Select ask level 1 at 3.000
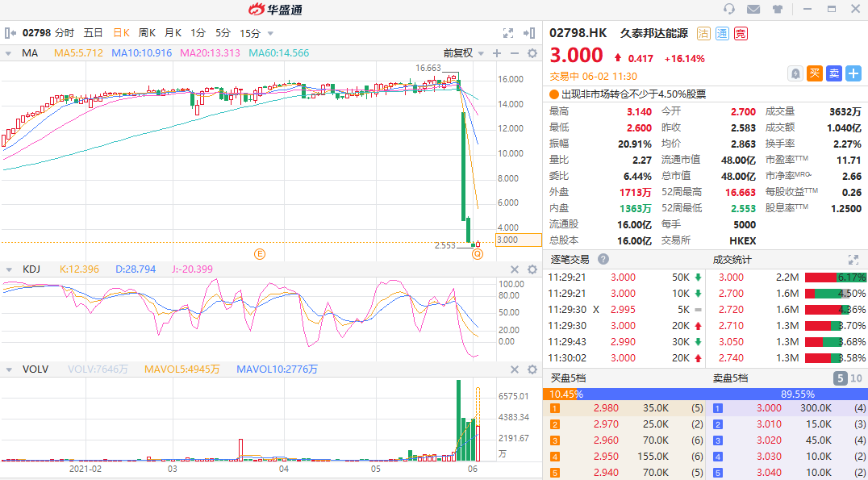The width and height of the screenshot is (868, 480). point(787,408)
